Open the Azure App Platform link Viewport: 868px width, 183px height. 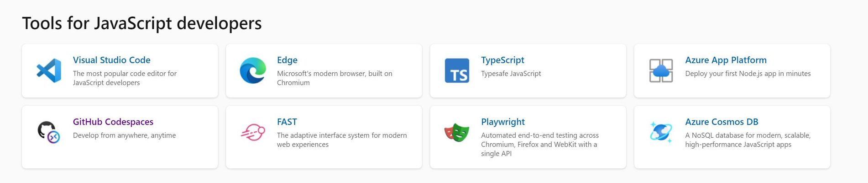pos(726,60)
